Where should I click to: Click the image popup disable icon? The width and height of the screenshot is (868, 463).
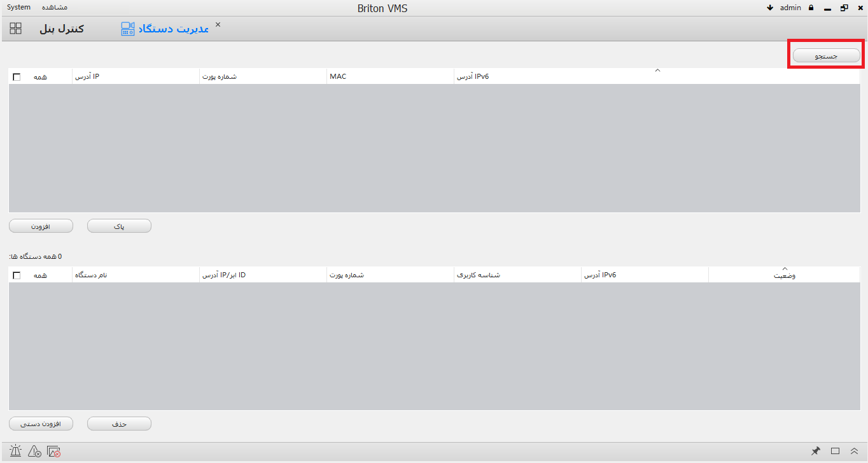[x=54, y=452]
